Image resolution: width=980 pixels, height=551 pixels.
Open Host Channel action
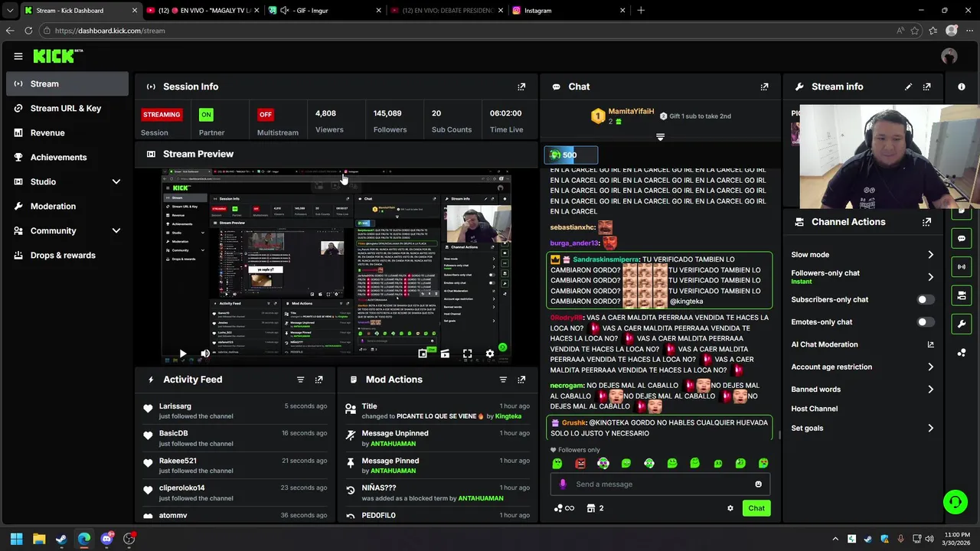click(815, 409)
